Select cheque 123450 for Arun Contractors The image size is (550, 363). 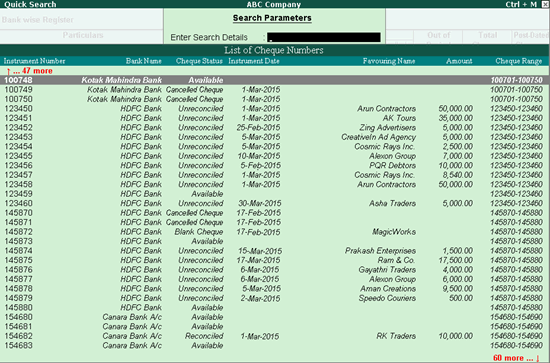[274, 108]
